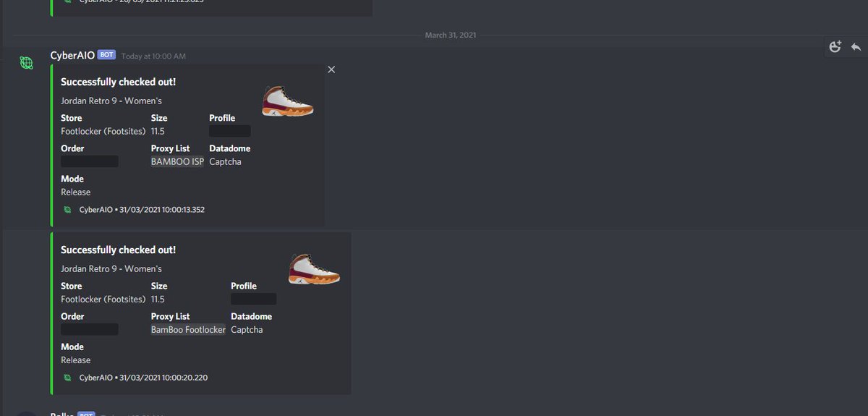Click 'Jordan Retro 9 - Women's' in second embed

click(x=111, y=268)
